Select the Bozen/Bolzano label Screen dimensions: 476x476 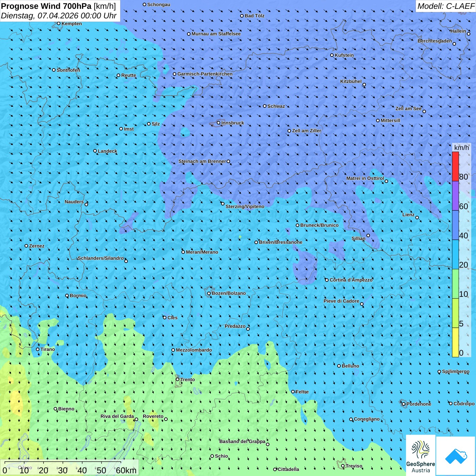click(x=228, y=293)
